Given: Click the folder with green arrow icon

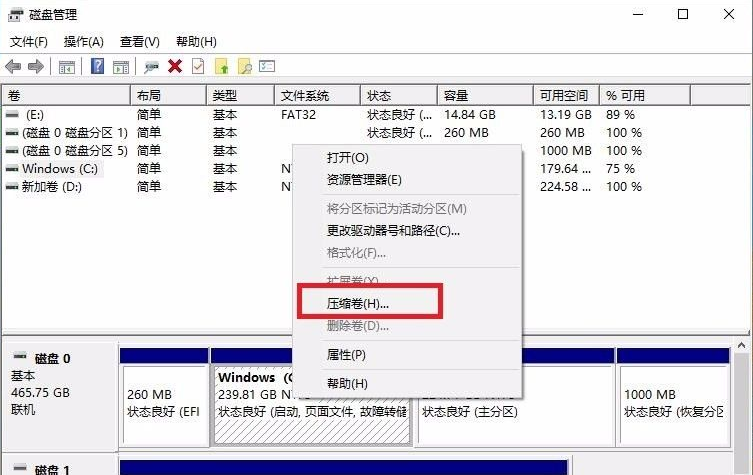Looking at the screenshot, I should [x=222, y=67].
